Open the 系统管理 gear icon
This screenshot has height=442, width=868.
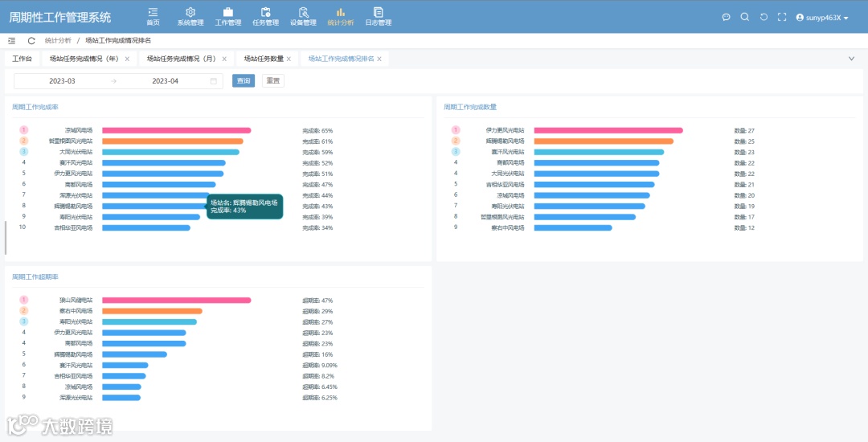point(190,12)
